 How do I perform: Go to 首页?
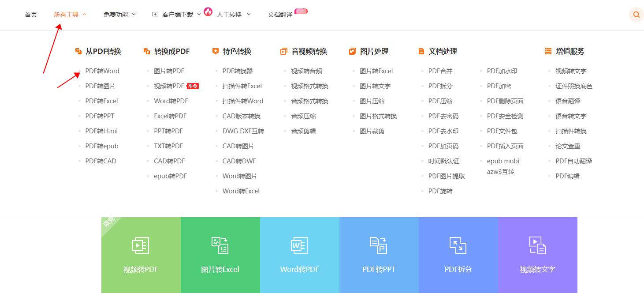[31, 15]
